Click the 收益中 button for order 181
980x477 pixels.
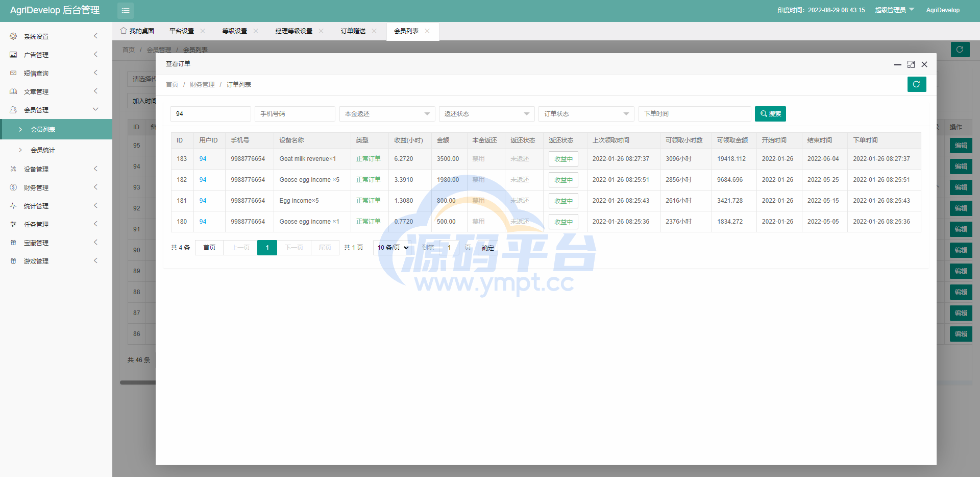563,201
